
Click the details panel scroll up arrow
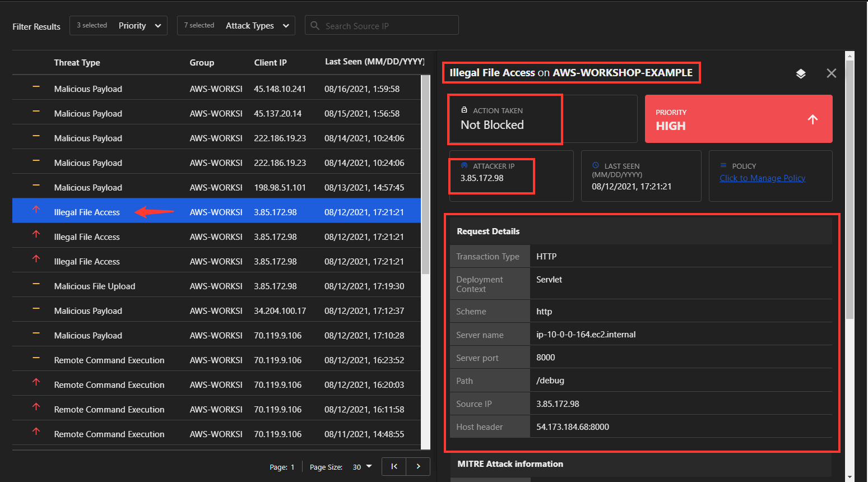click(x=850, y=56)
